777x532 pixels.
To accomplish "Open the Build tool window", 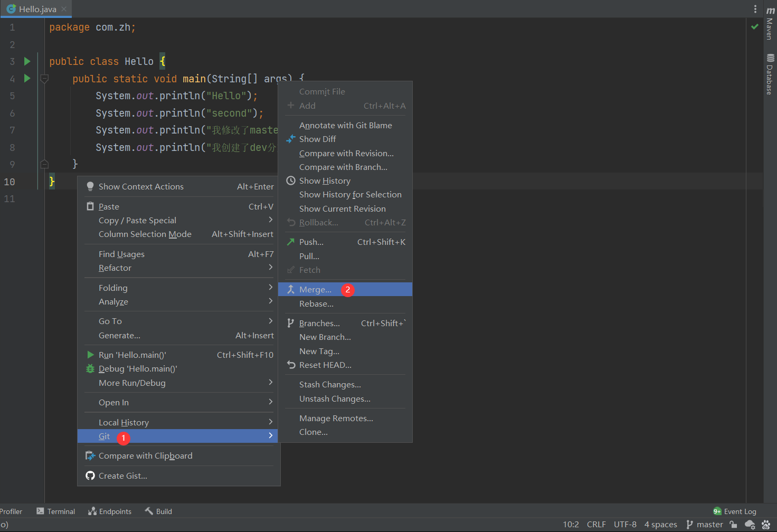I will 158,511.
